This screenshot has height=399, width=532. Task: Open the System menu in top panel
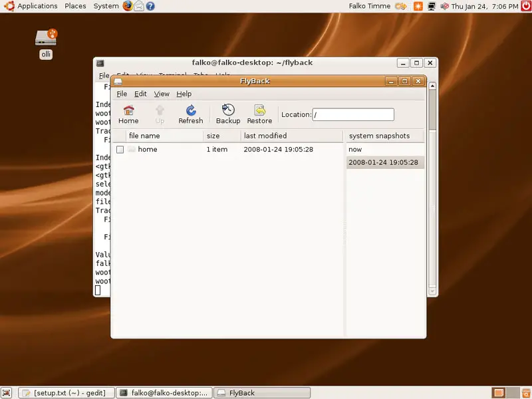pyautogui.click(x=106, y=6)
